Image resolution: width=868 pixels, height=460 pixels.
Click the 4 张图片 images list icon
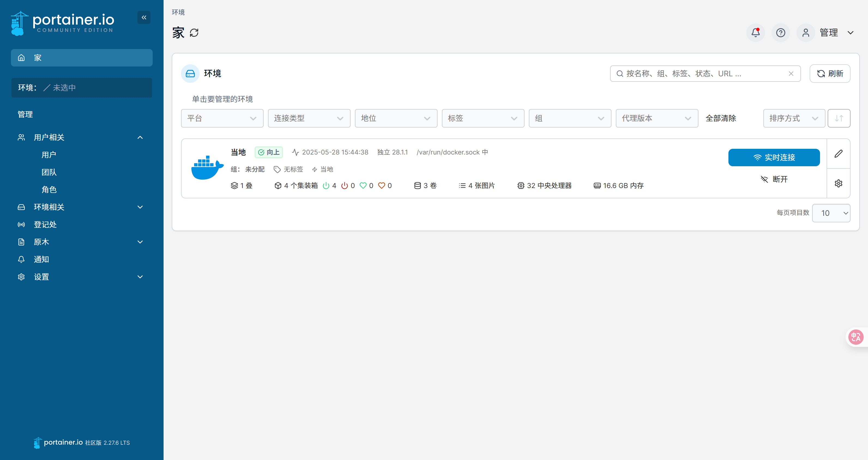(462, 186)
